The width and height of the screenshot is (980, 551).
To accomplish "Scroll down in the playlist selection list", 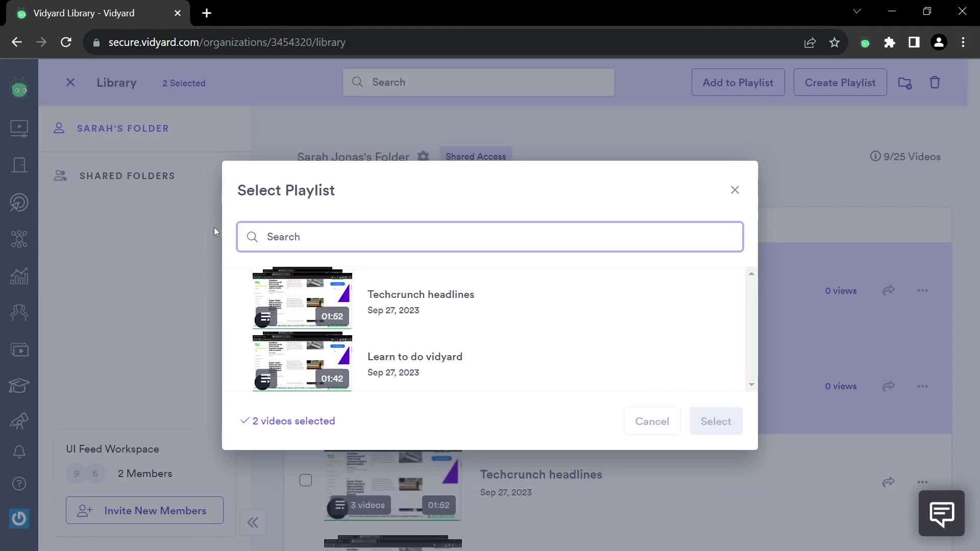I will click(x=751, y=384).
